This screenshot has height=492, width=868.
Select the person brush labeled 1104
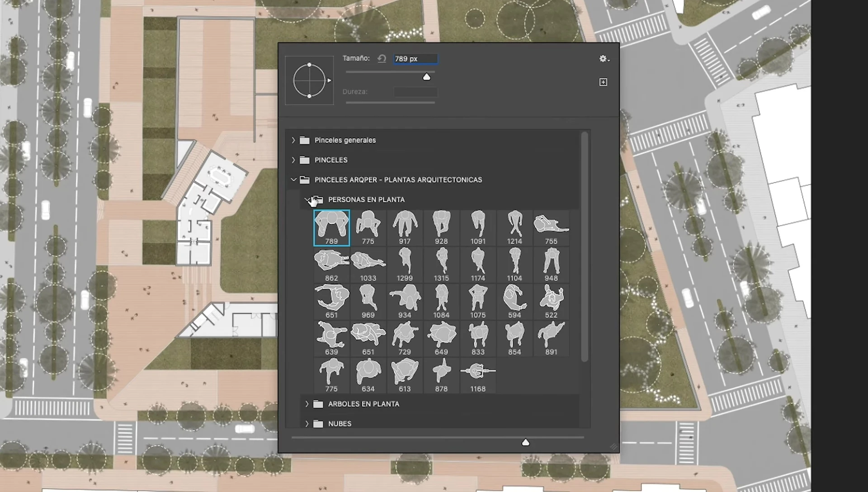click(514, 265)
